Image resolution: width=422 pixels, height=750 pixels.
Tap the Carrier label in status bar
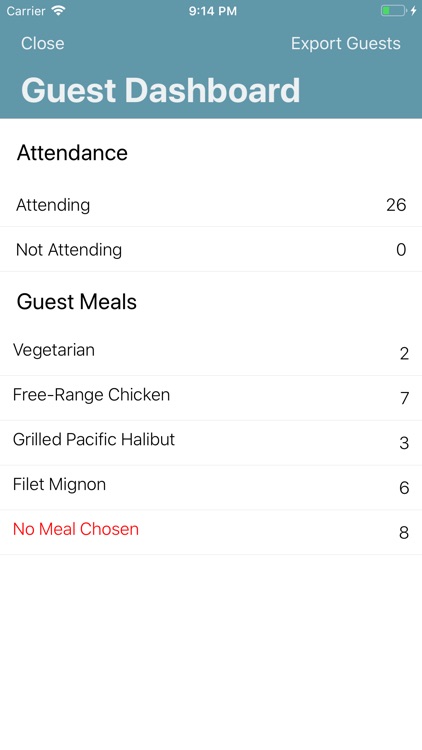click(25, 11)
